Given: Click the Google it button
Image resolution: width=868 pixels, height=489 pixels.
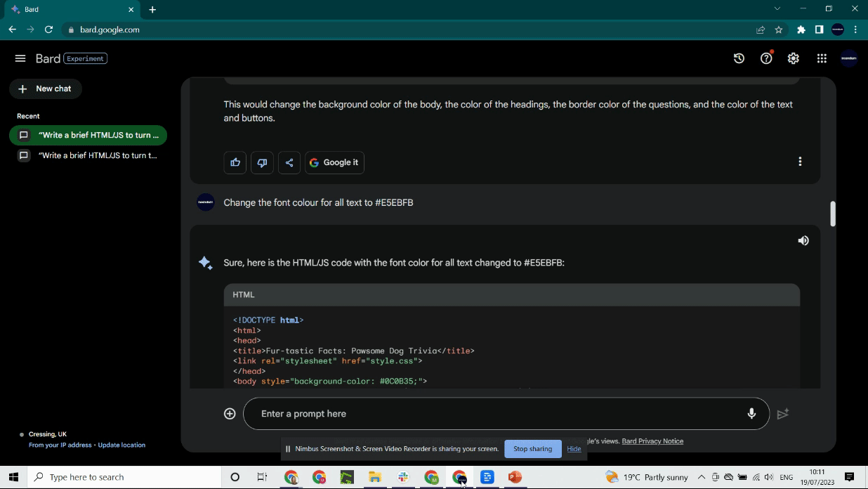Looking at the screenshot, I should [334, 162].
